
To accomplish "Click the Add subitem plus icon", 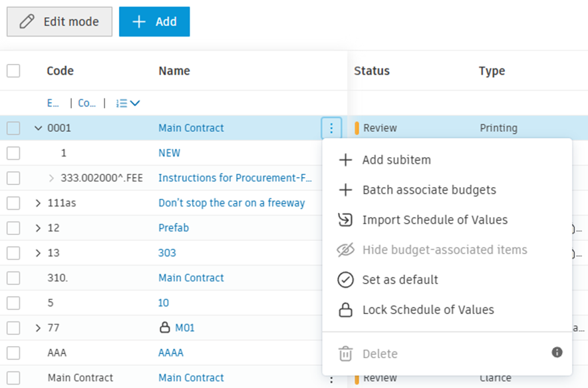I will [x=345, y=160].
